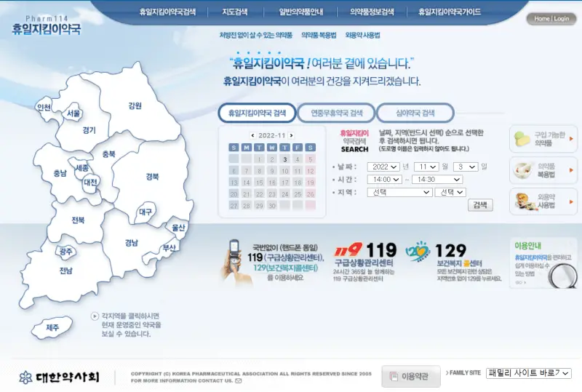Image resolution: width=582 pixels, height=392 pixels.
Task: Select 충북 region on the map
Action: pos(108,154)
